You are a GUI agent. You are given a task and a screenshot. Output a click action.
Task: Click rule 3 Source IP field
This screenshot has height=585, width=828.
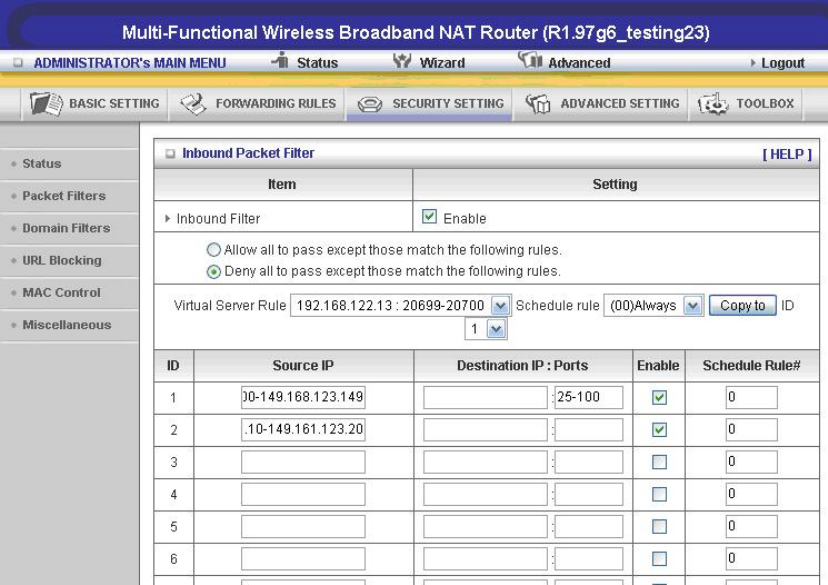pos(303,461)
